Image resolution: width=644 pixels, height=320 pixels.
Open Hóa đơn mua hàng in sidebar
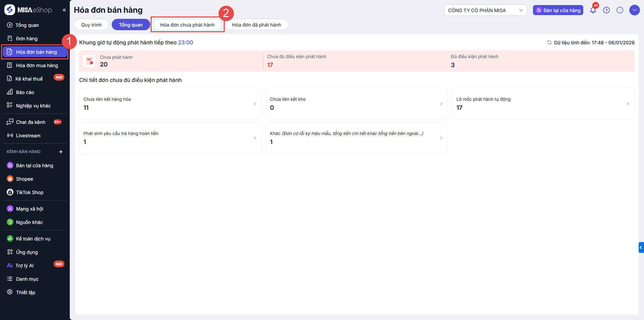pyautogui.click(x=37, y=65)
